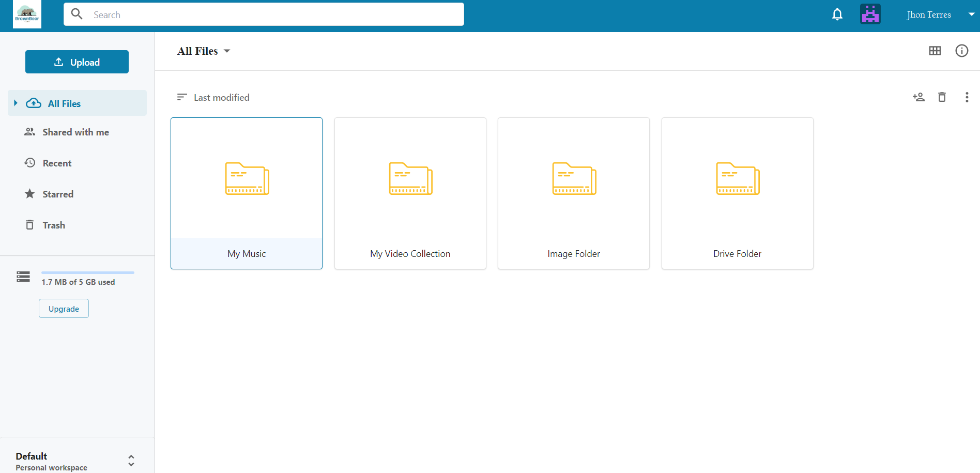Open the more options vertical dots menu
The image size is (980, 473).
pos(967,97)
